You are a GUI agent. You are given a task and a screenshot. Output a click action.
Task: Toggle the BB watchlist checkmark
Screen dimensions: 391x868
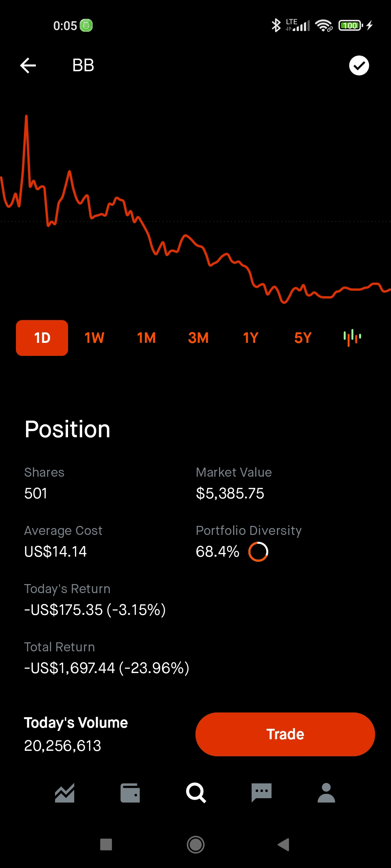[359, 65]
